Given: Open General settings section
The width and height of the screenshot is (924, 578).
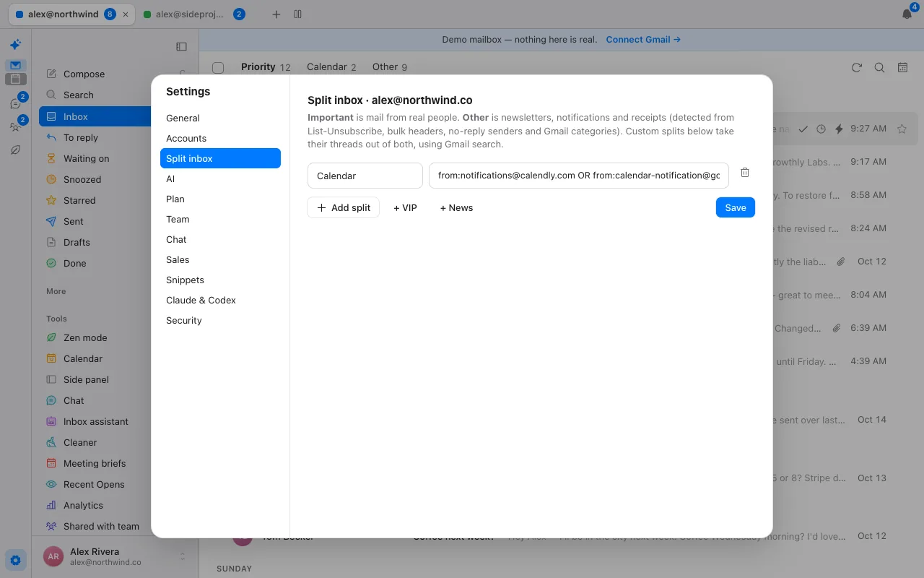Looking at the screenshot, I should coord(220,118).
